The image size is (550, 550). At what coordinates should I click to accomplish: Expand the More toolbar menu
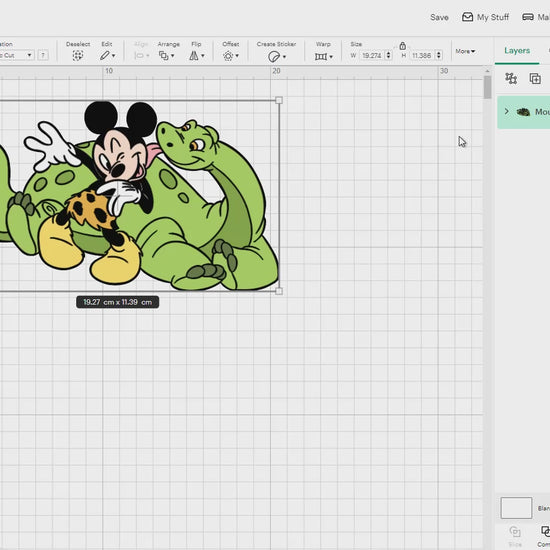[465, 51]
